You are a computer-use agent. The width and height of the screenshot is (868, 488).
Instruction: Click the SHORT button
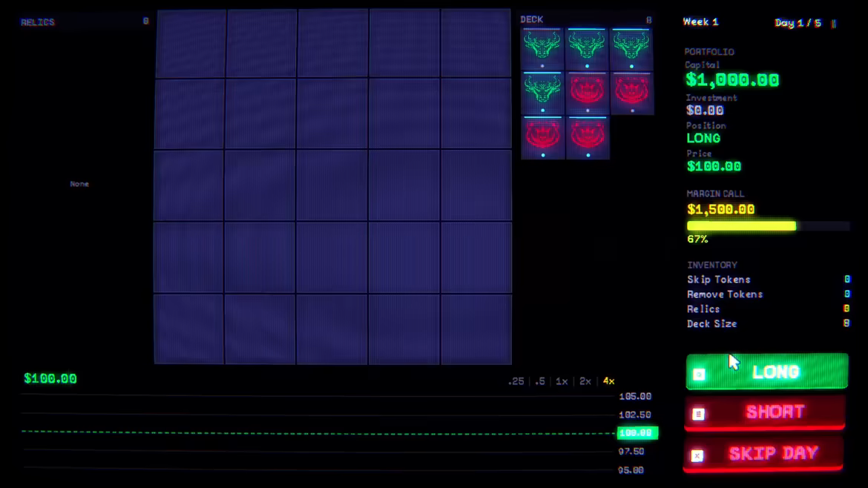pos(764,412)
